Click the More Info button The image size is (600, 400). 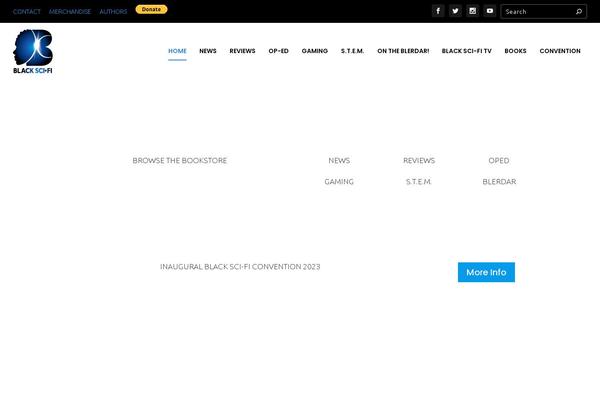click(486, 272)
